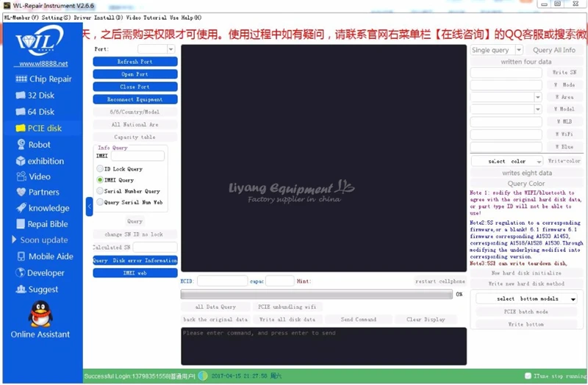
Task: Select the 64 Disk sidebar icon
Action: 21,112
